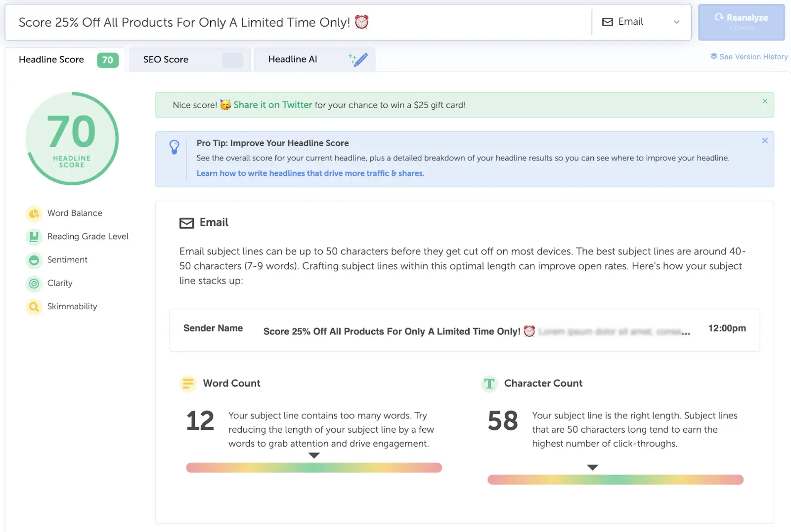Select the Headline Score tab
Image resolution: width=791 pixels, height=532 pixels.
[51, 59]
